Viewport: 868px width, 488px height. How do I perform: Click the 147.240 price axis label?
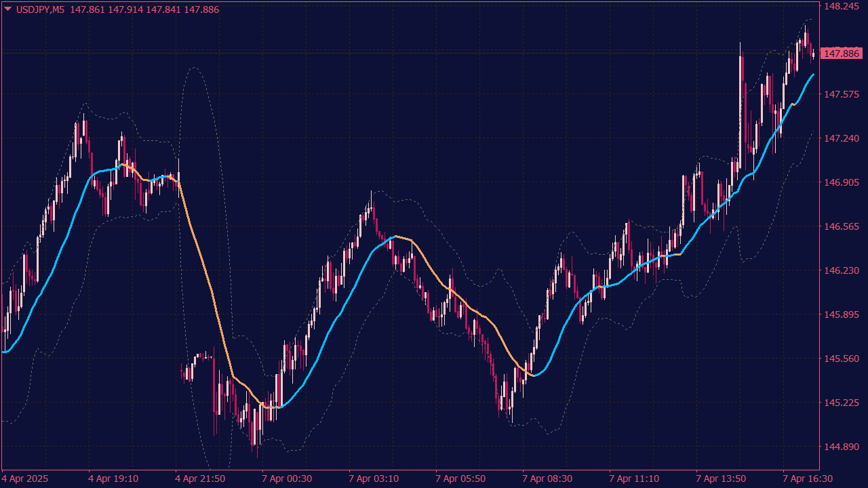tap(841, 138)
